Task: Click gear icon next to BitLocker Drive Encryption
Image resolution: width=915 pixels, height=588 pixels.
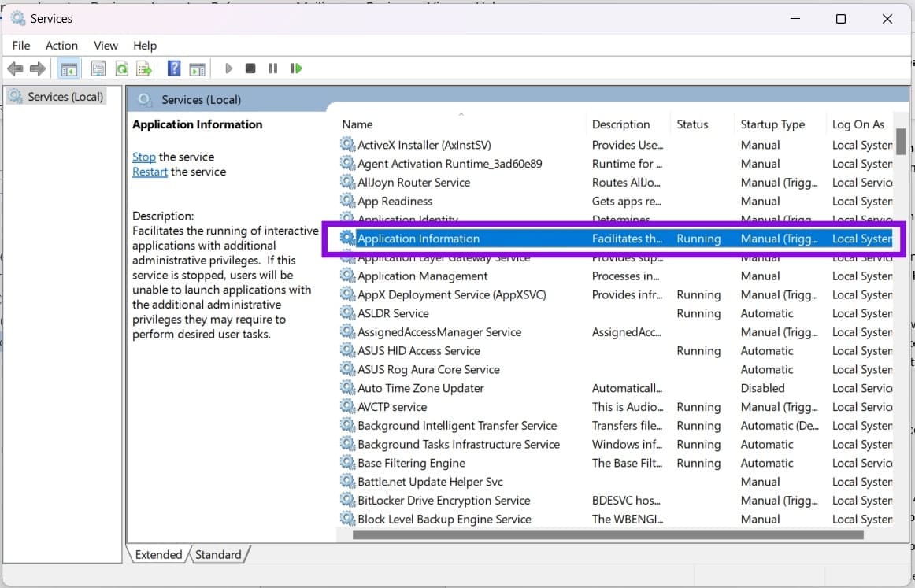Action: tap(348, 499)
